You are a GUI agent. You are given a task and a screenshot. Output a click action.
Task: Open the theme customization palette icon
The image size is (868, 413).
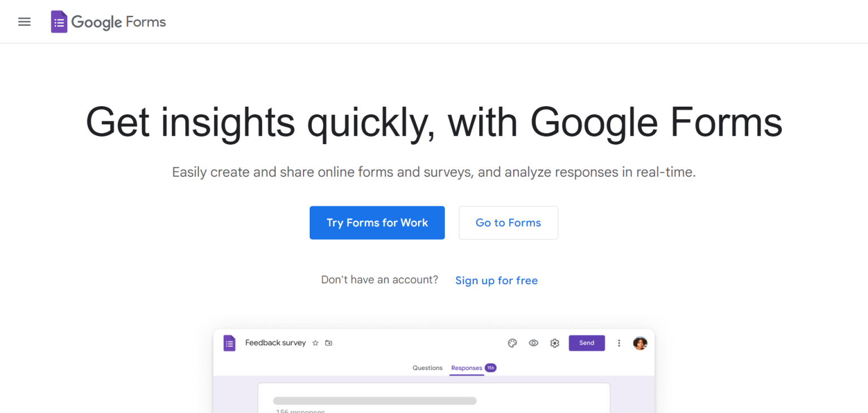[512, 343]
